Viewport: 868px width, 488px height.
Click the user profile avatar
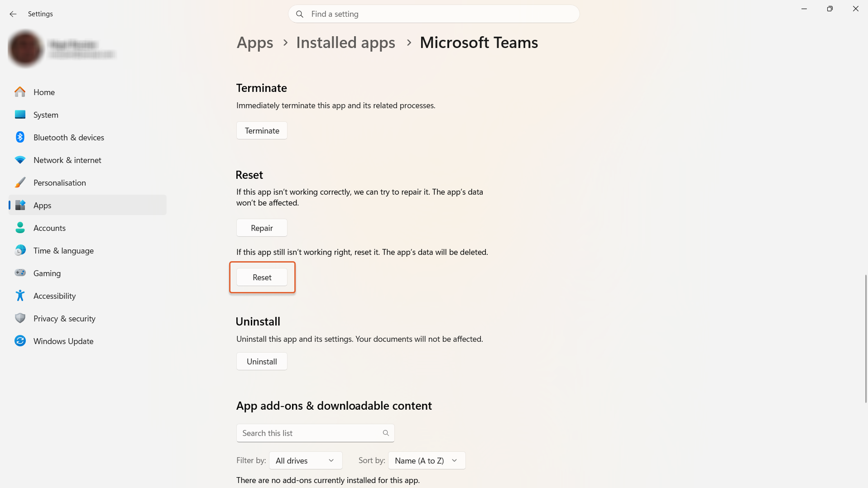(25, 48)
